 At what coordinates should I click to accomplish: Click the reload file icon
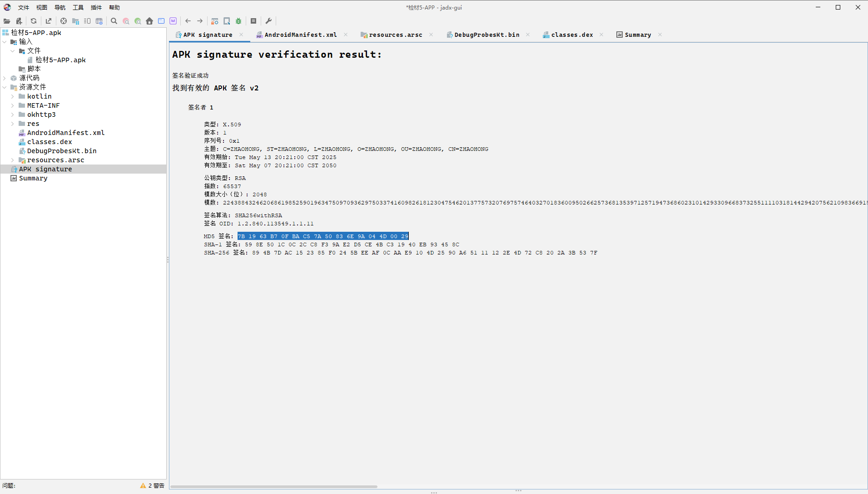pyautogui.click(x=34, y=21)
